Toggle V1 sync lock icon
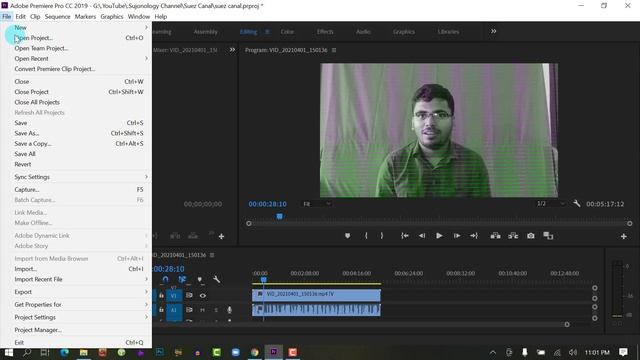Viewport: 640px width, 360px height. [189, 296]
